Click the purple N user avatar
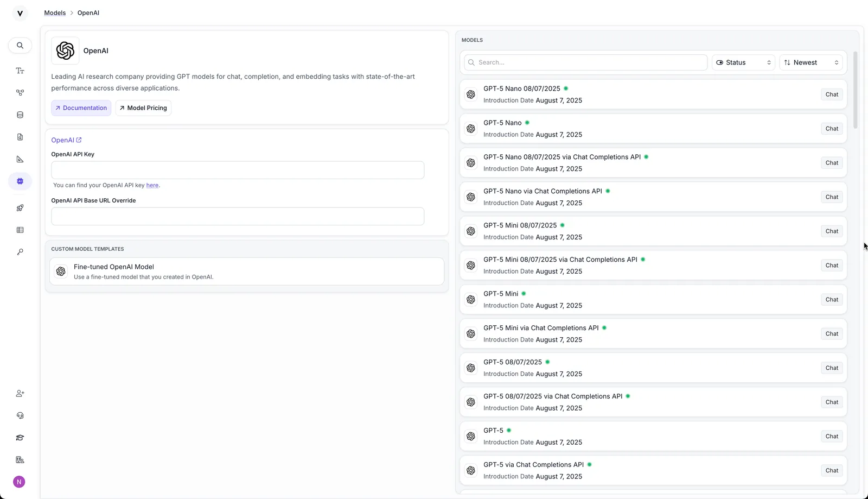This screenshot has width=868, height=499. tap(19, 482)
